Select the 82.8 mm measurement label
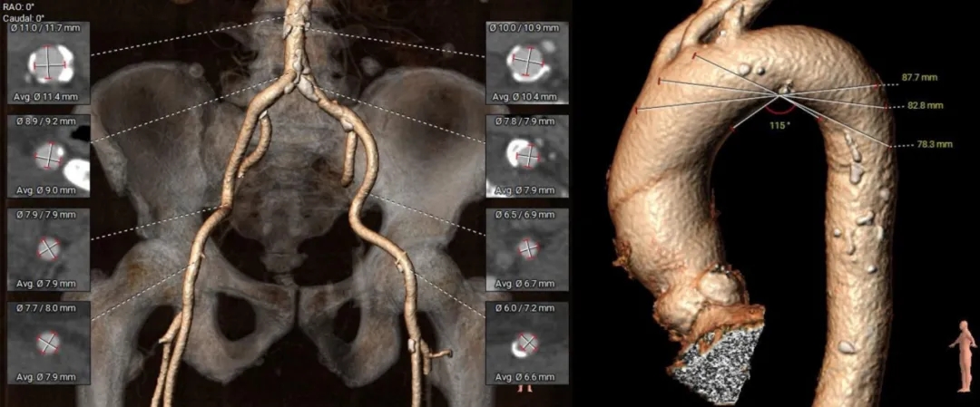This screenshot has height=407, width=980. click(926, 105)
